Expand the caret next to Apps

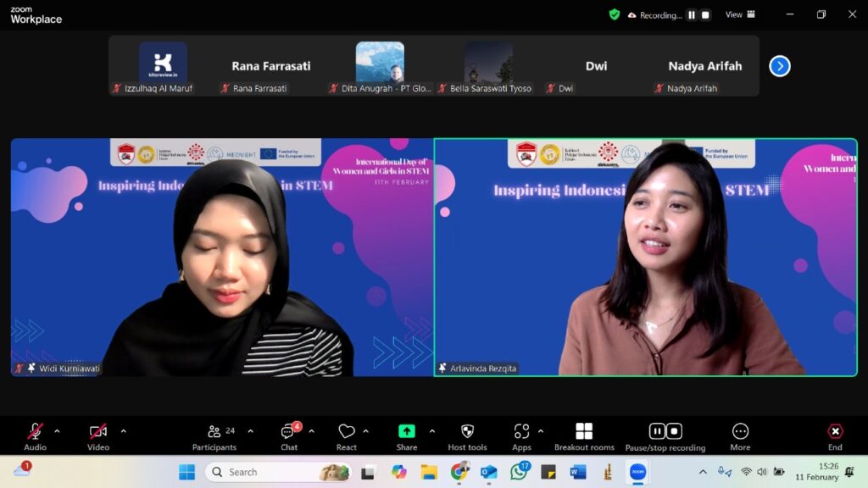(x=541, y=431)
